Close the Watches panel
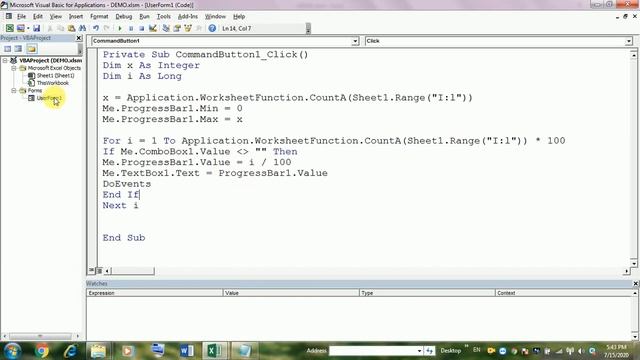The height and width of the screenshot is (360, 640). tap(636, 283)
